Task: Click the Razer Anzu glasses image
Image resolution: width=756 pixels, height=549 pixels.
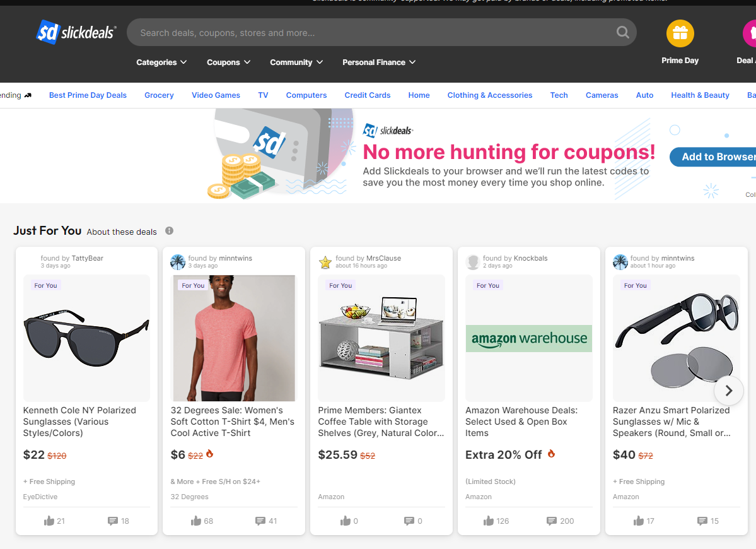Action: 677,338
